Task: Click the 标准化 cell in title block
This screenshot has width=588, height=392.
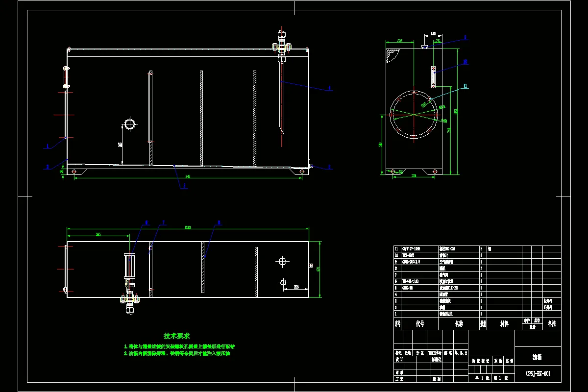Action: pyautogui.click(x=437, y=359)
